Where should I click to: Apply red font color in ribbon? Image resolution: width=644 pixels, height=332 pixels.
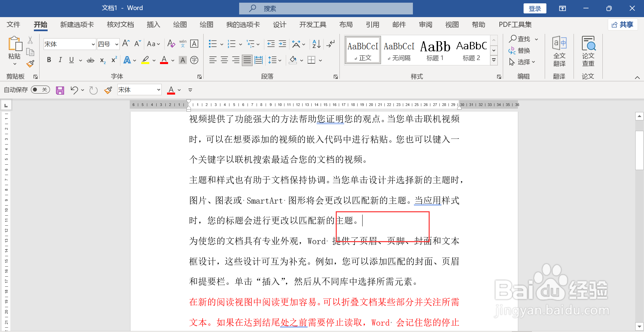tap(164, 60)
